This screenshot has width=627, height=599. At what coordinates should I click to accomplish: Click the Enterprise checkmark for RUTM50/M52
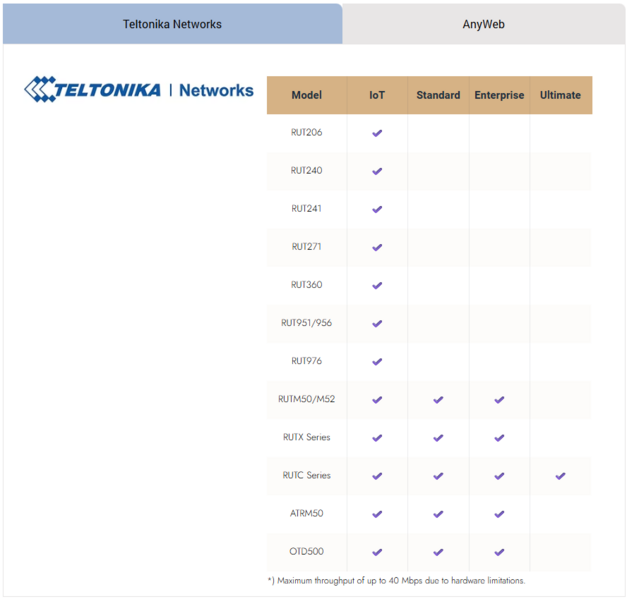coord(499,400)
